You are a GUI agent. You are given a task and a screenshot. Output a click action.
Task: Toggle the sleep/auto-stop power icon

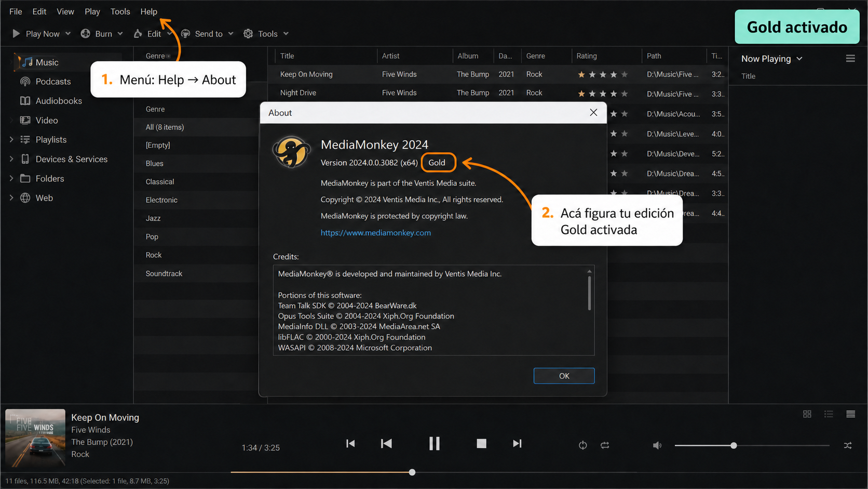pos(583,445)
